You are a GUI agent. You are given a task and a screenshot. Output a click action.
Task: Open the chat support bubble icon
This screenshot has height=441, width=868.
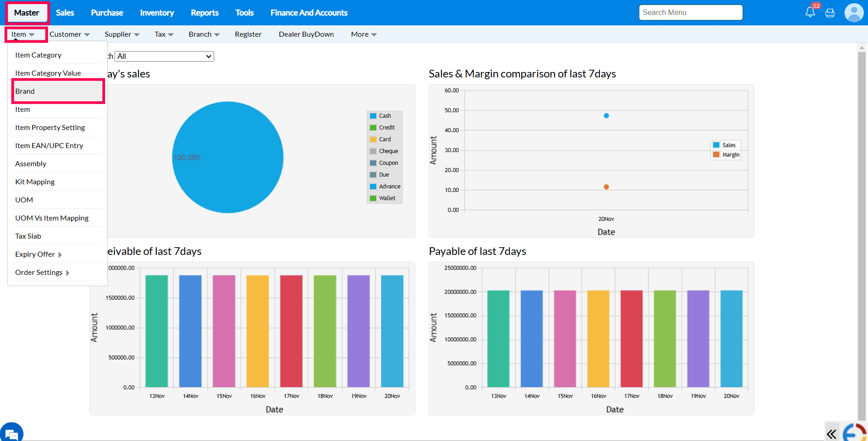coord(12,433)
